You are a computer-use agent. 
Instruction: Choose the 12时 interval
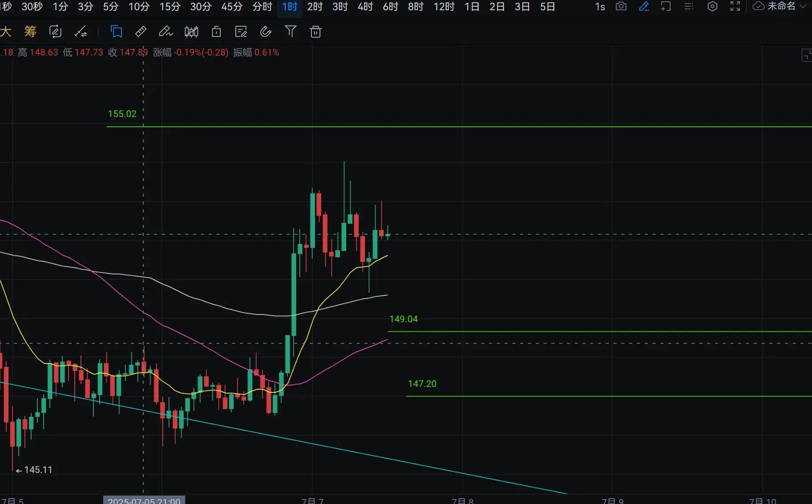click(444, 7)
